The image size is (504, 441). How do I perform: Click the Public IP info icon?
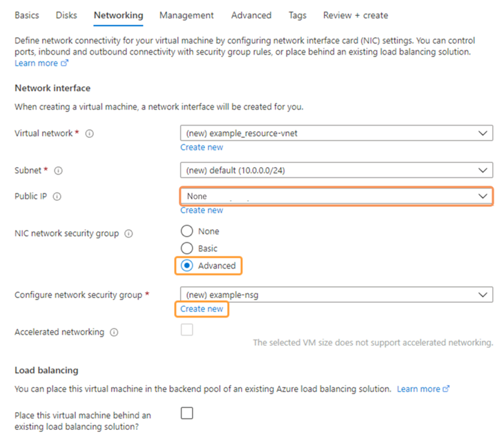57,197
